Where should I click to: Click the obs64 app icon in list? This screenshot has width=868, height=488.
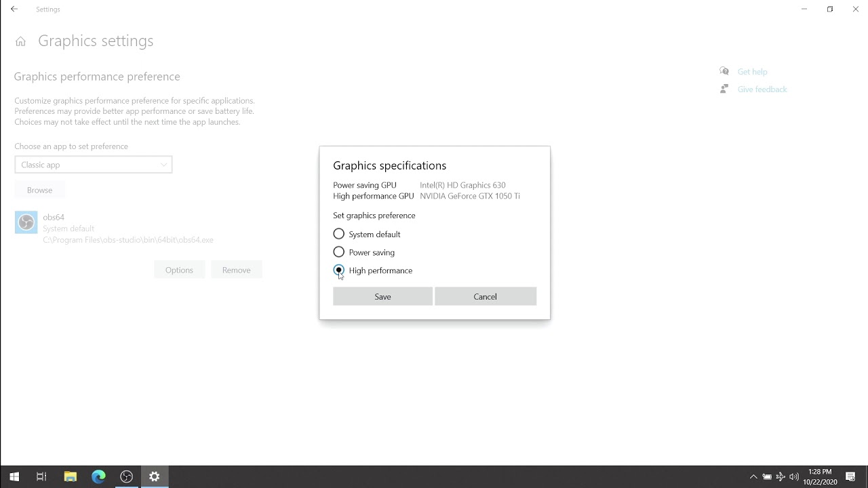pyautogui.click(x=26, y=222)
